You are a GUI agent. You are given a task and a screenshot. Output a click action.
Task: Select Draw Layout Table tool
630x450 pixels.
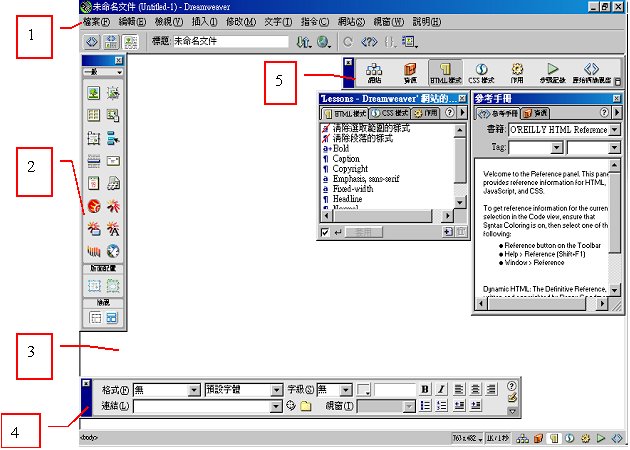click(113, 286)
